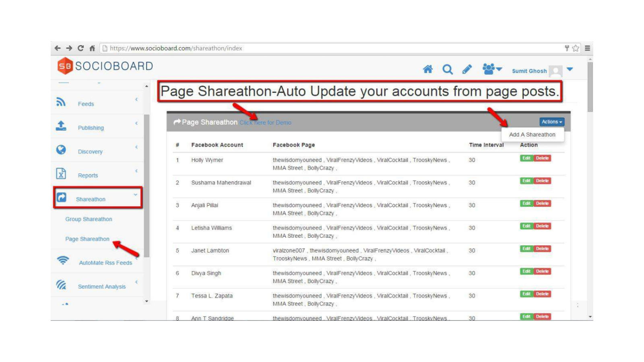This screenshot has width=644, height=362.
Task: Edit Divya Singh shareathon
Action: click(x=526, y=271)
